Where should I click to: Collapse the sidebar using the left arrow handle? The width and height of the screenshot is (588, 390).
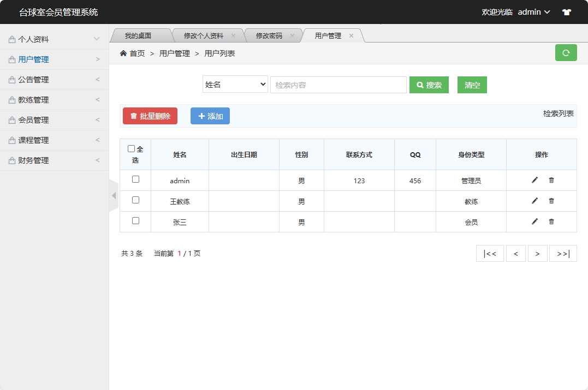tap(114, 195)
